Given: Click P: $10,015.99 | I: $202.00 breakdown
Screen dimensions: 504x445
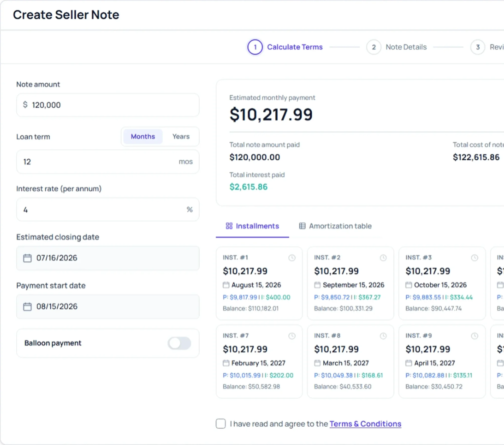Looking at the screenshot, I should (258, 375).
